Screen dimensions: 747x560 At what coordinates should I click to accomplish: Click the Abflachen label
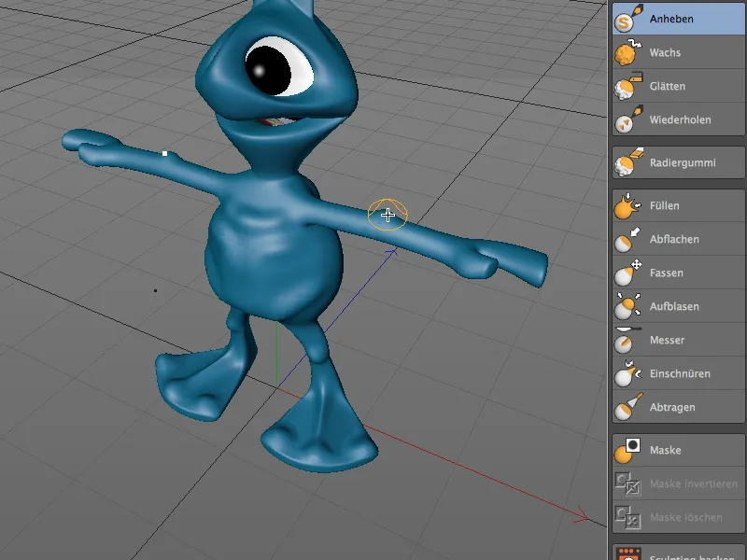pos(674,239)
